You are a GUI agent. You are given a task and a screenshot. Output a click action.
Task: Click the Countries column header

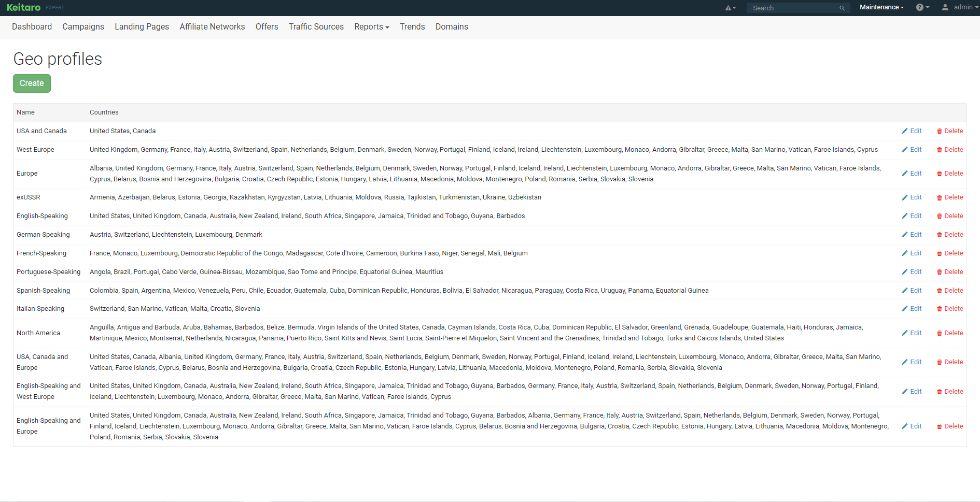tap(104, 112)
